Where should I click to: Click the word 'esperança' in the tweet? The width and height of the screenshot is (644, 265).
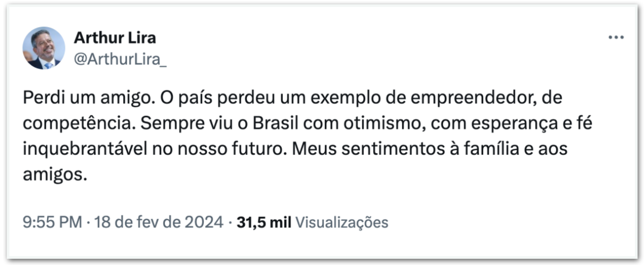point(515,123)
